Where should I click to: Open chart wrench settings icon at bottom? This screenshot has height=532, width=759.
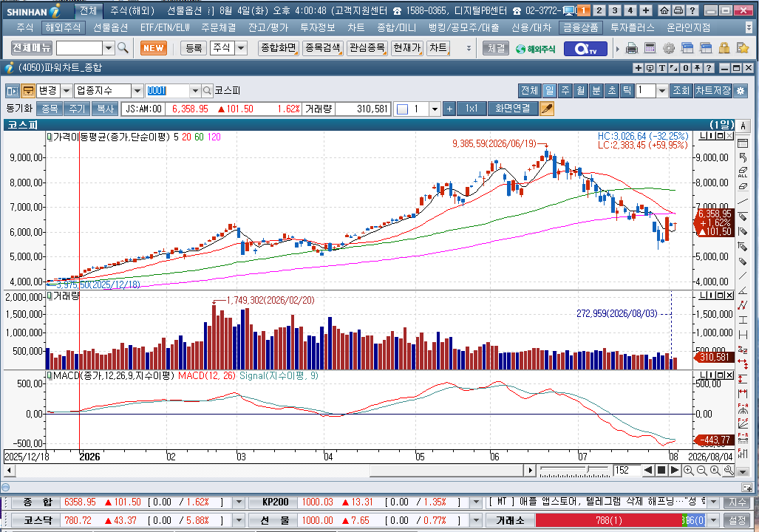click(x=729, y=470)
